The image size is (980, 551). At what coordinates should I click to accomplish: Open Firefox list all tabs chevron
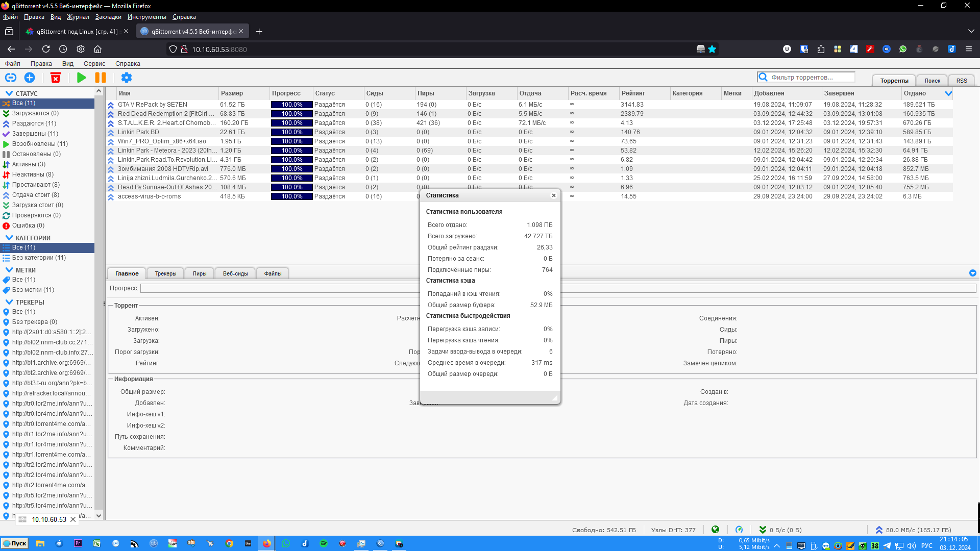971,31
